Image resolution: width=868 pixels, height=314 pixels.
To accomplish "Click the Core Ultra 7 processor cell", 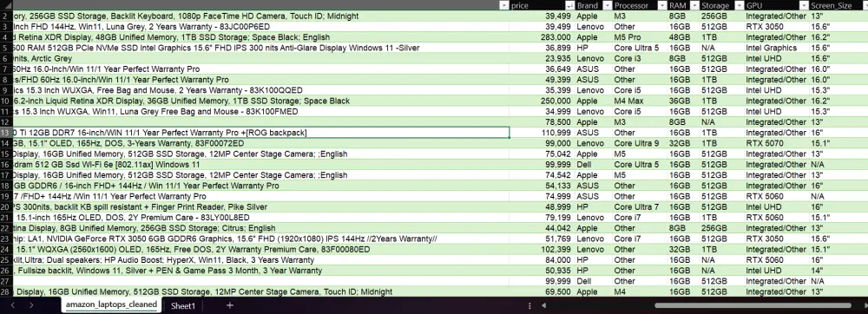I will pos(640,206).
